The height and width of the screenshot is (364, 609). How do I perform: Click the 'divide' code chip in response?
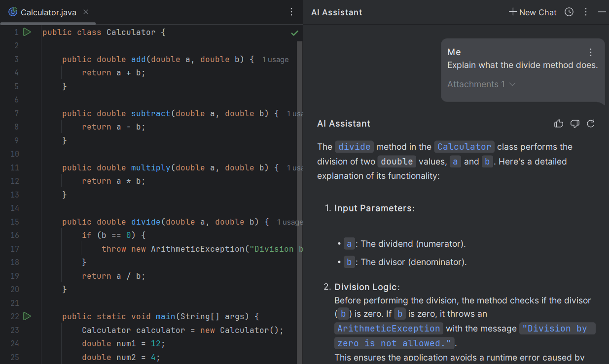point(354,147)
